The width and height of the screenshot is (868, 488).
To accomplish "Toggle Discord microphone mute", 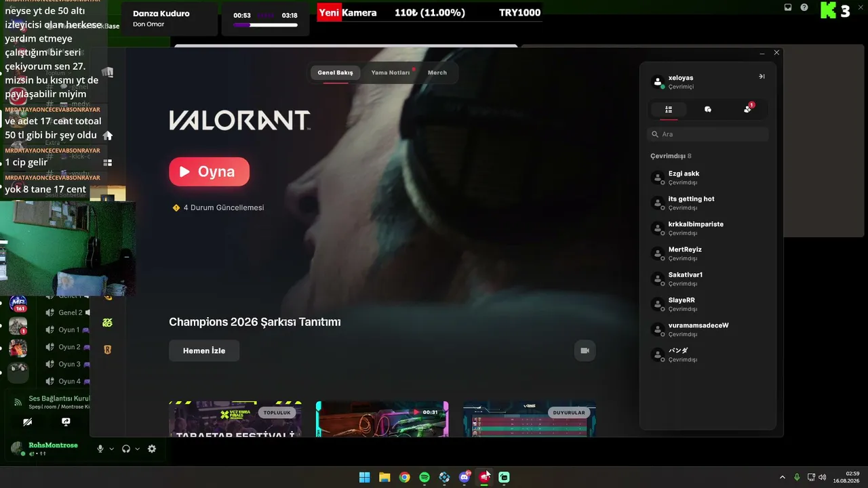I will coord(100,449).
